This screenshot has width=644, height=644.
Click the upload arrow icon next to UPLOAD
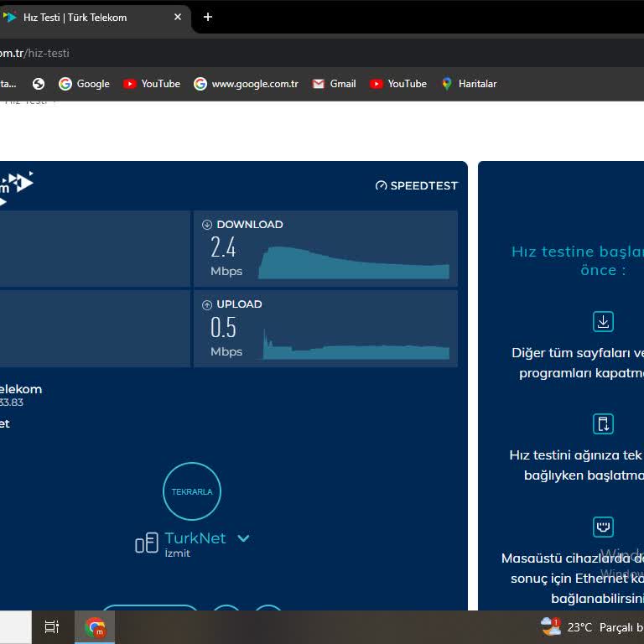tap(207, 304)
